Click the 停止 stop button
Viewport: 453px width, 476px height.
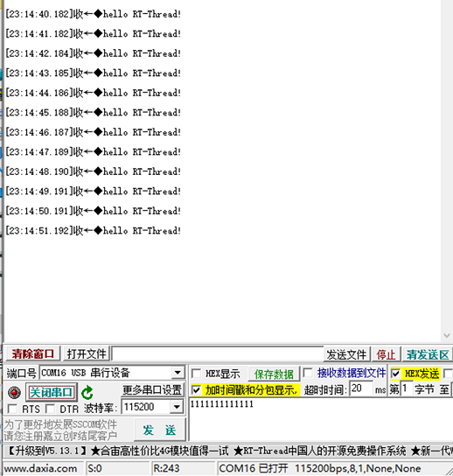(386, 354)
